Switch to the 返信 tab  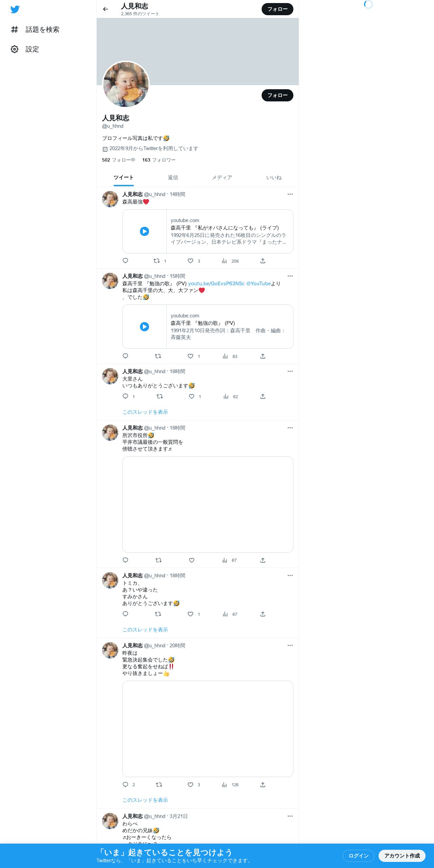[173, 177]
